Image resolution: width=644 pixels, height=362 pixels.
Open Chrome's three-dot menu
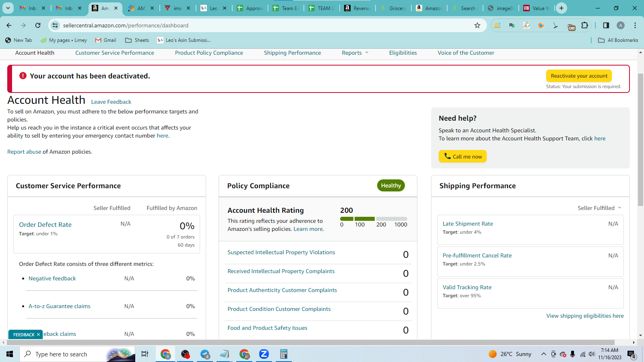pos(635,25)
